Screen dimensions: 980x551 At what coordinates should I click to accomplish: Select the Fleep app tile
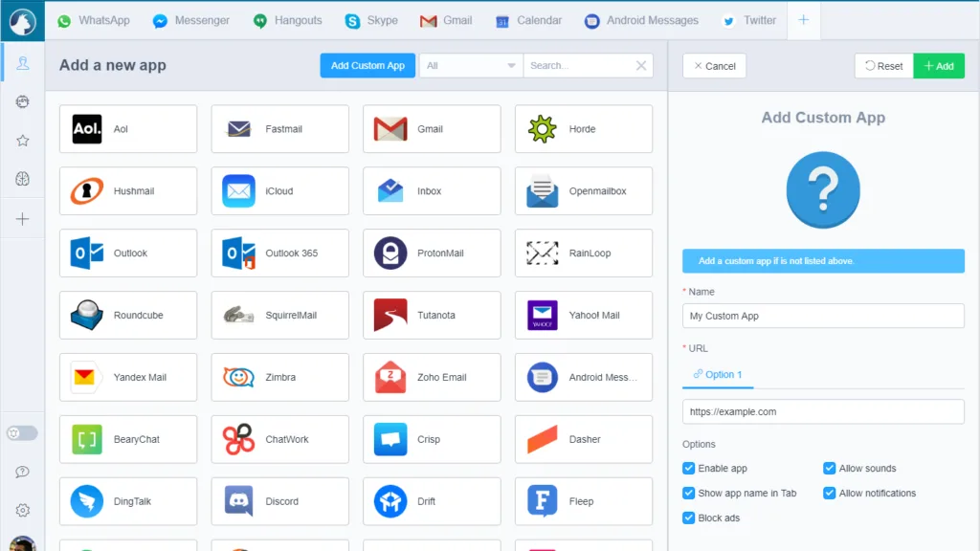584,501
